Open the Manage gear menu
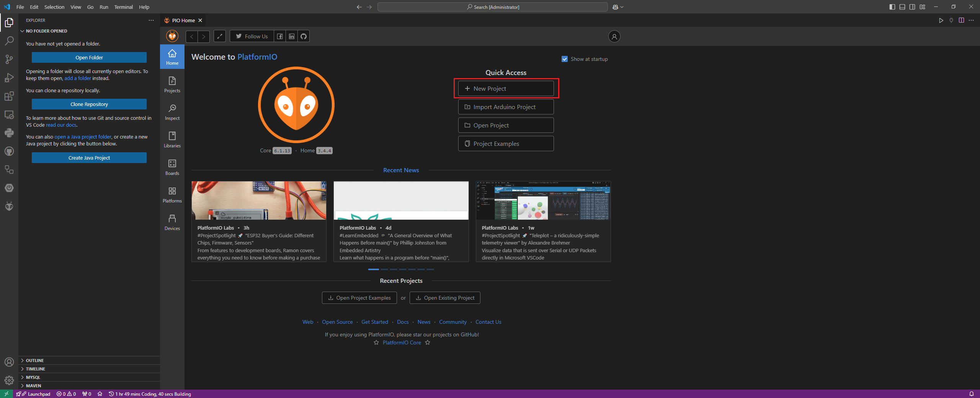980x398 pixels. 9,380
